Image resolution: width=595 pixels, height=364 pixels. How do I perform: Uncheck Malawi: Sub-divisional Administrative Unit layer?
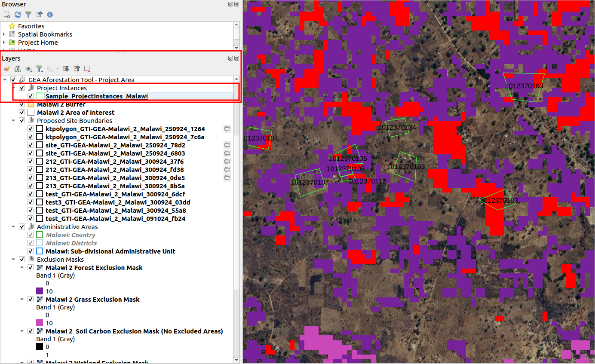[31, 251]
